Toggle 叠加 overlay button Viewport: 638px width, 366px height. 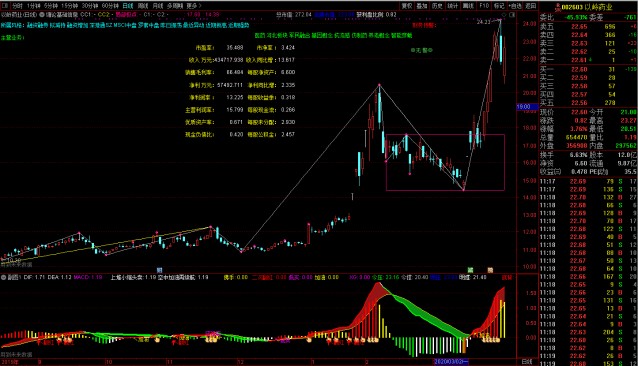422,6
